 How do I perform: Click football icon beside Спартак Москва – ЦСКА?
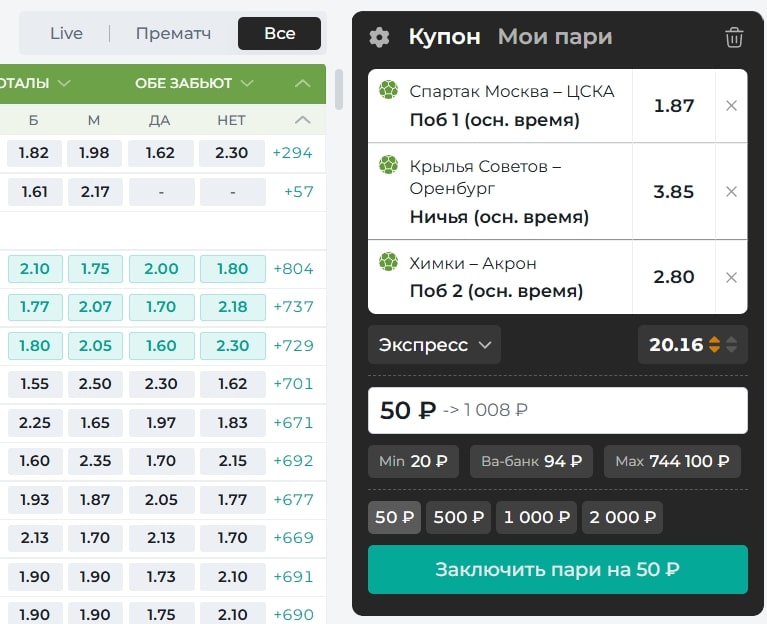click(x=388, y=90)
